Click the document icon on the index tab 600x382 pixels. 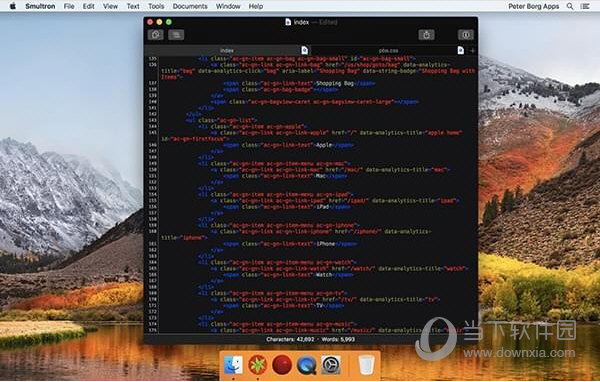pos(304,50)
